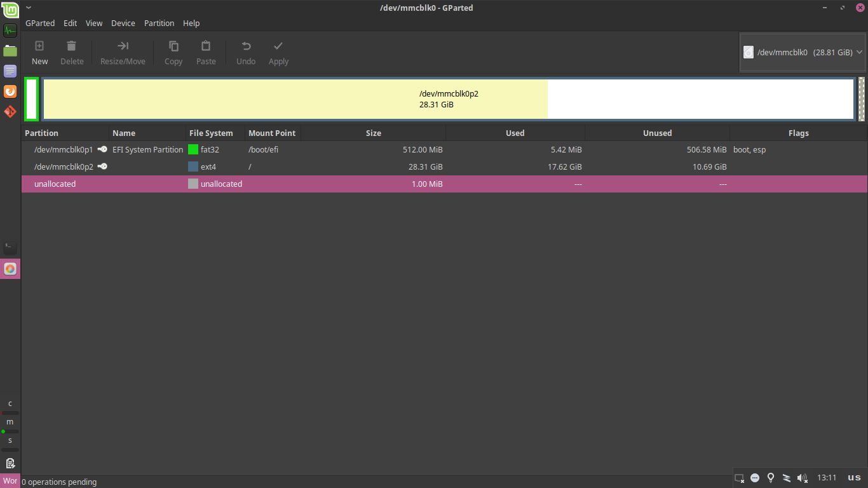The height and width of the screenshot is (488, 868).
Task: Click the '512.00 MiB' size cell
Action: 423,150
